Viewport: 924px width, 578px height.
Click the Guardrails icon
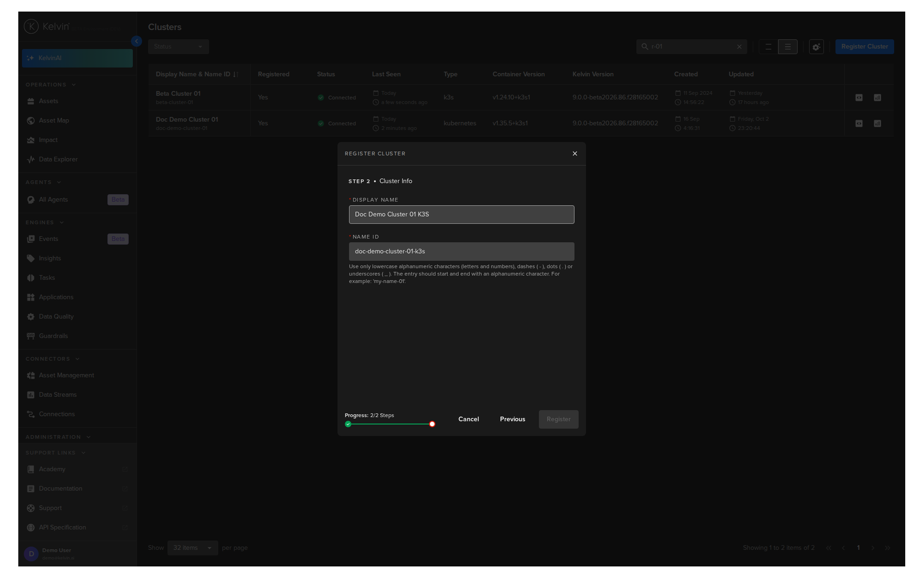pos(31,336)
